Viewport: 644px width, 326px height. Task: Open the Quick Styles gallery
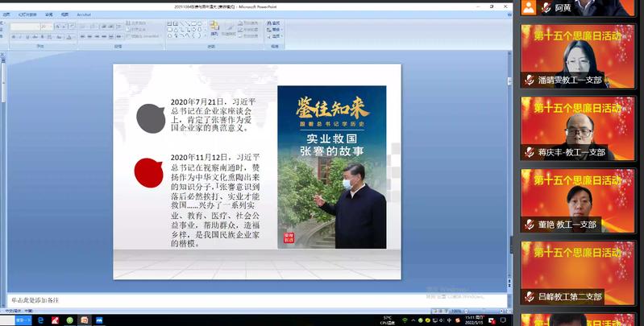[228, 29]
